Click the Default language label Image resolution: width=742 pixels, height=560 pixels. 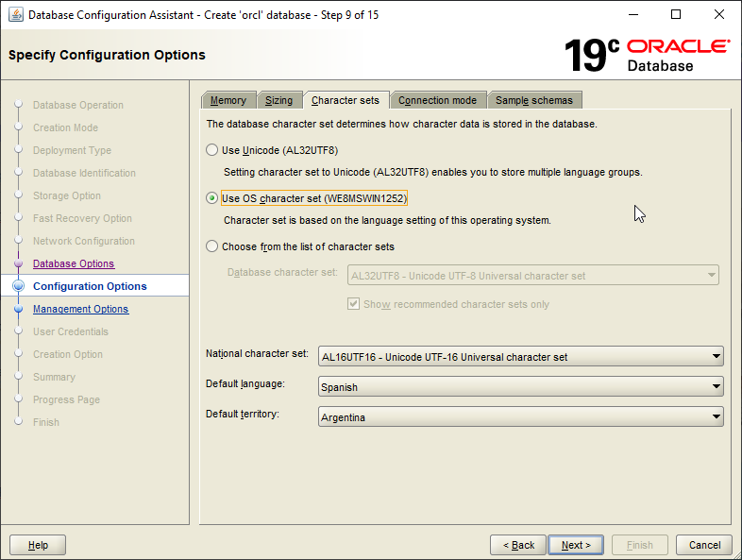(245, 384)
